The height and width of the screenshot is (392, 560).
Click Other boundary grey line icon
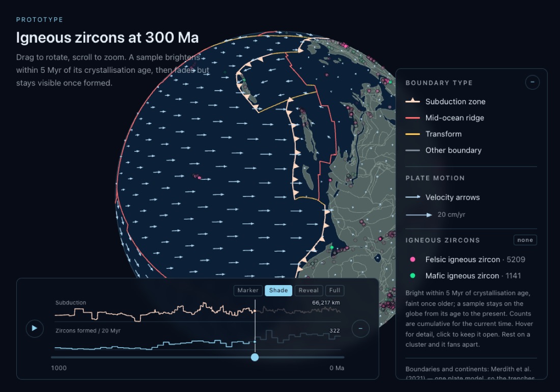click(412, 150)
